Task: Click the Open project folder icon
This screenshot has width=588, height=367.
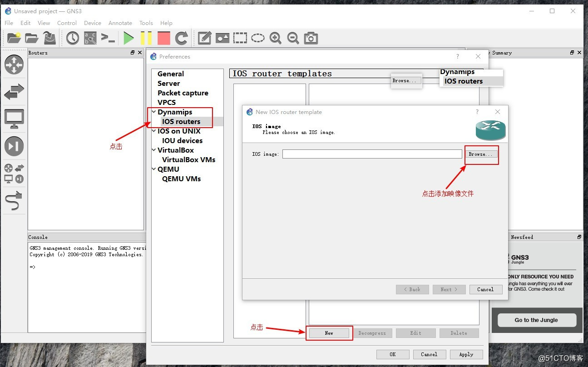Action: coord(32,38)
